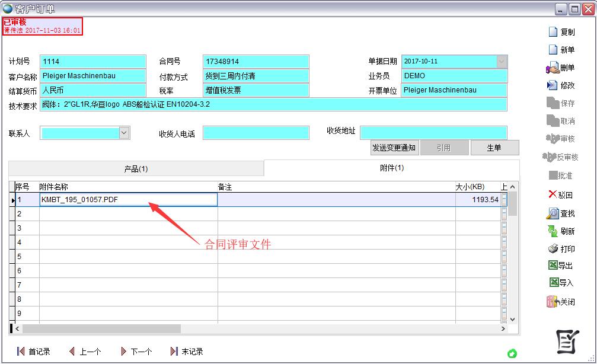Go to next record with 下一个
The width and height of the screenshot is (597, 364).
coord(136,352)
